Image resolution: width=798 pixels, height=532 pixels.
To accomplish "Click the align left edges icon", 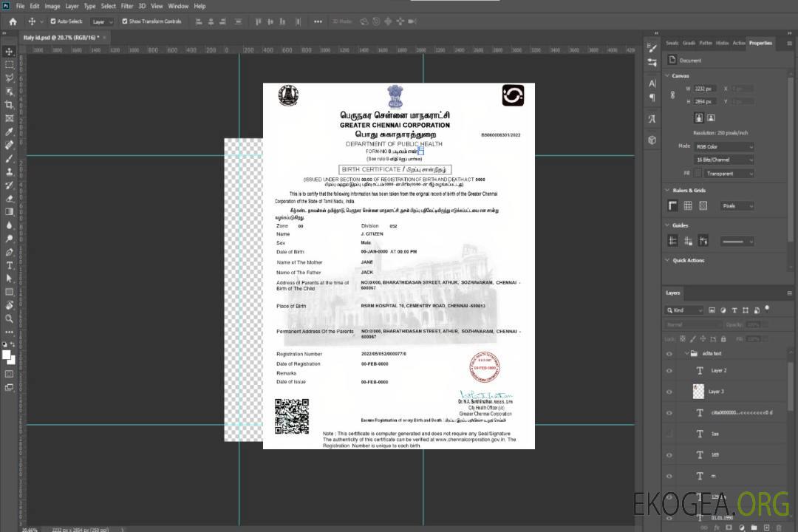I will tap(199, 21).
